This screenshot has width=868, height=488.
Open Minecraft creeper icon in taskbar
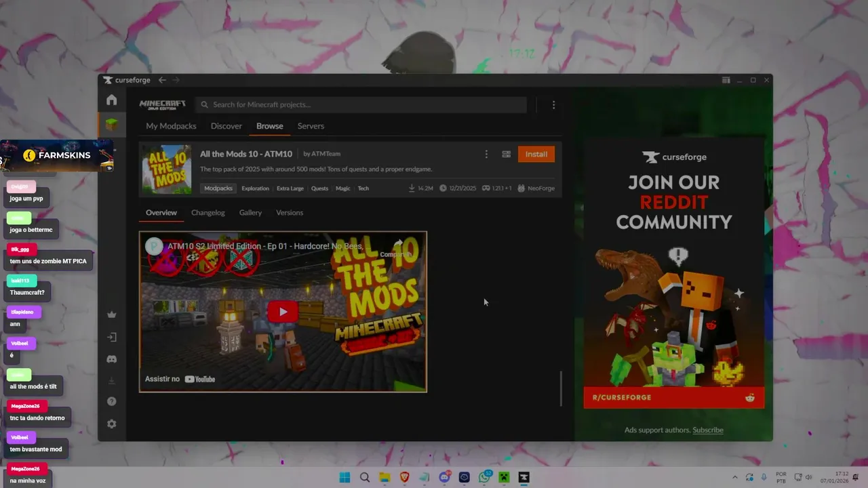click(504, 478)
